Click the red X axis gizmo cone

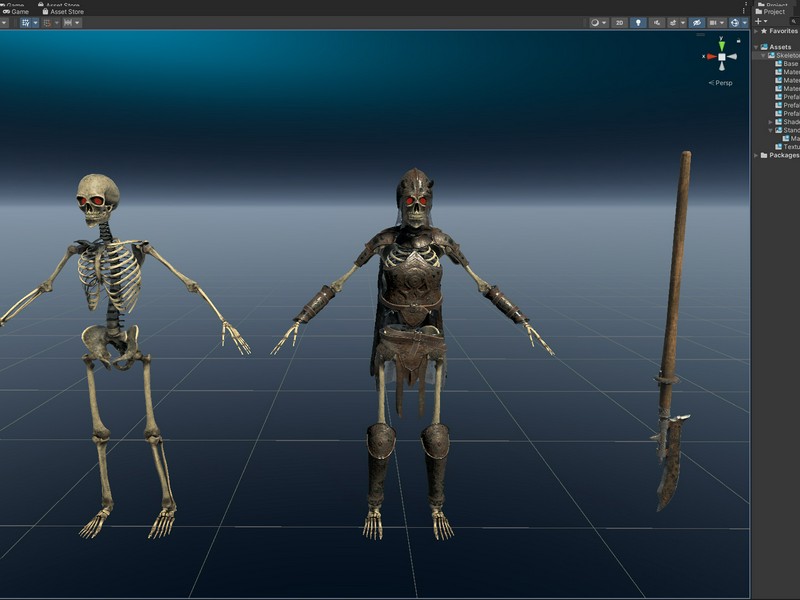[711, 57]
